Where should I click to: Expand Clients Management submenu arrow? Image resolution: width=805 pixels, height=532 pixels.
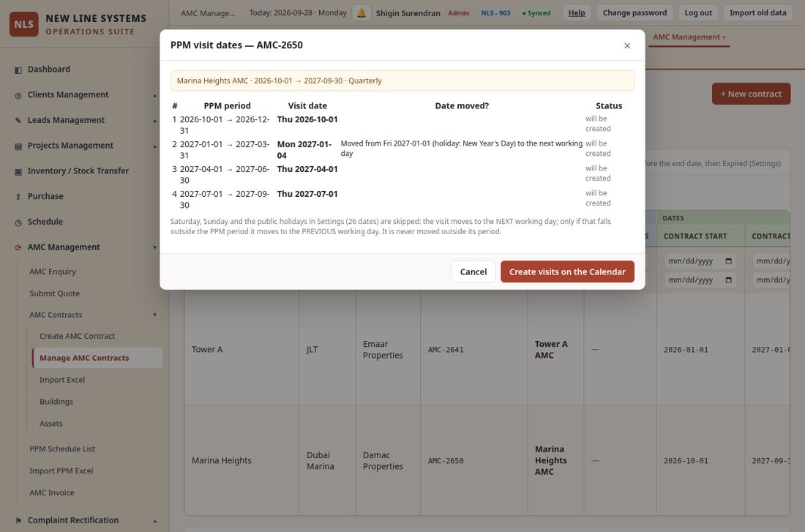pos(154,95)
